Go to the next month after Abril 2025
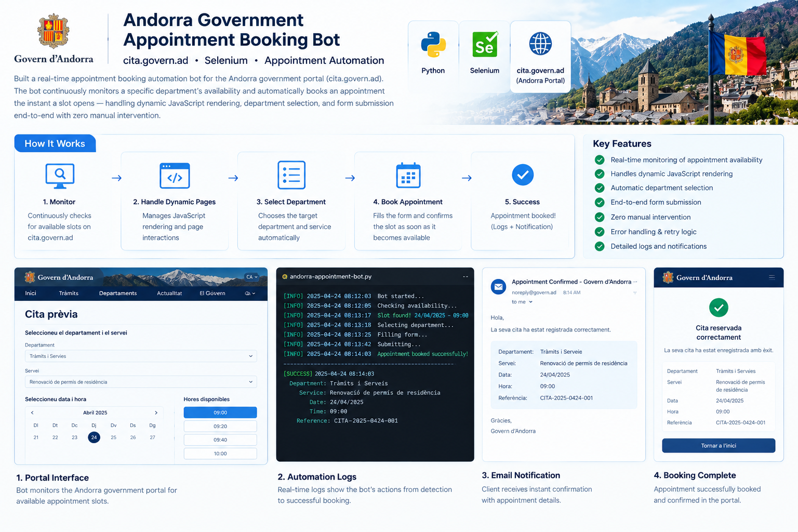Image resolution: width=798 pixels, height=532 pixels. tap(156, 413)
